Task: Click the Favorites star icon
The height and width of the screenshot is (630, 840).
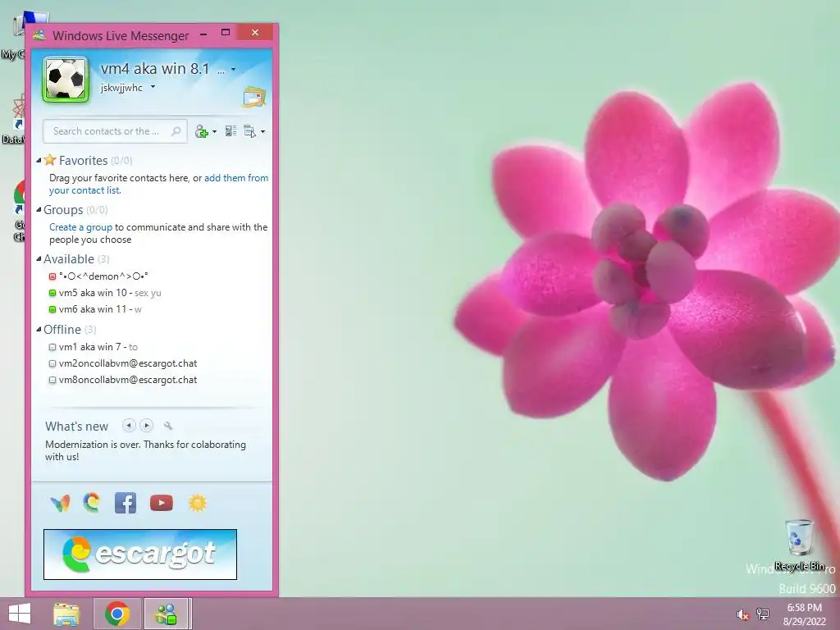Action: (50, 160)
